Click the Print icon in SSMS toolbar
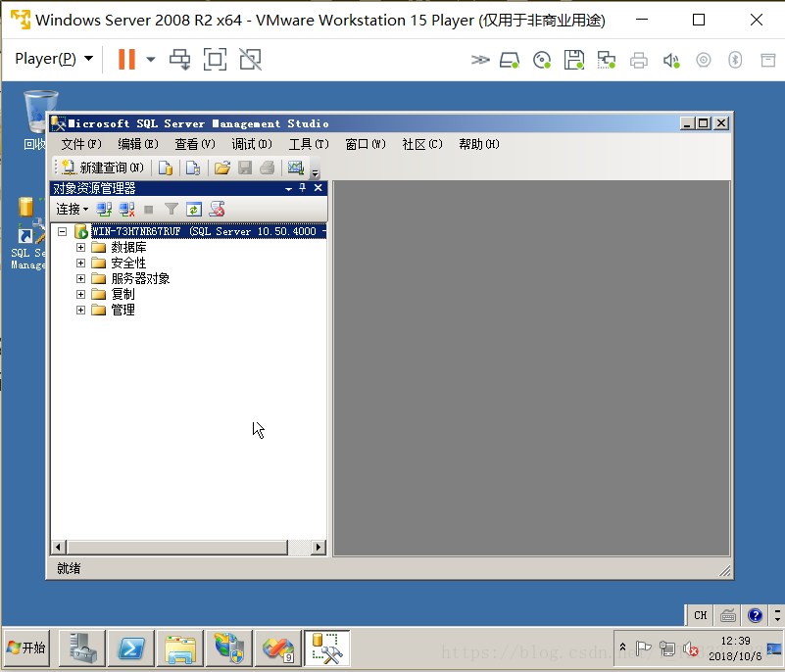Screen dimensions: 785x672 (268, 168)
